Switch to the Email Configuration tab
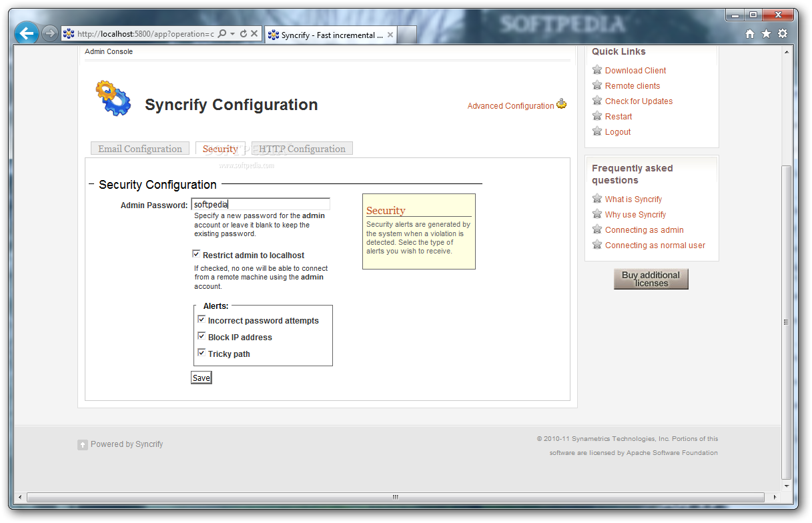Viewport: 812px width, 523px height. [140, 149]
